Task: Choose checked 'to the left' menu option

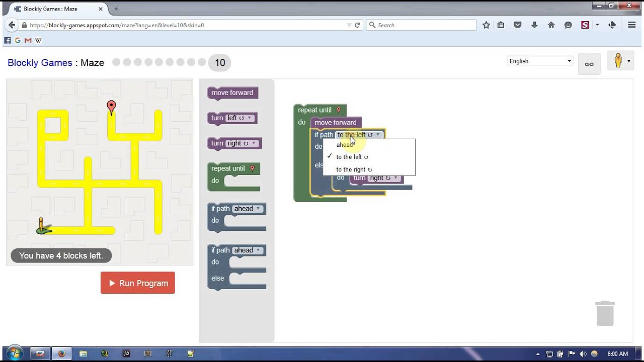Action: [369, 157]
